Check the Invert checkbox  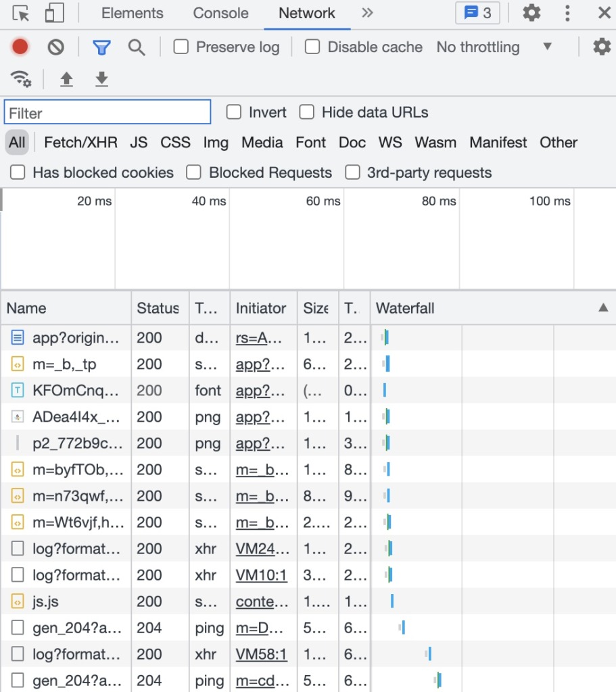click(x=233, y=112)
